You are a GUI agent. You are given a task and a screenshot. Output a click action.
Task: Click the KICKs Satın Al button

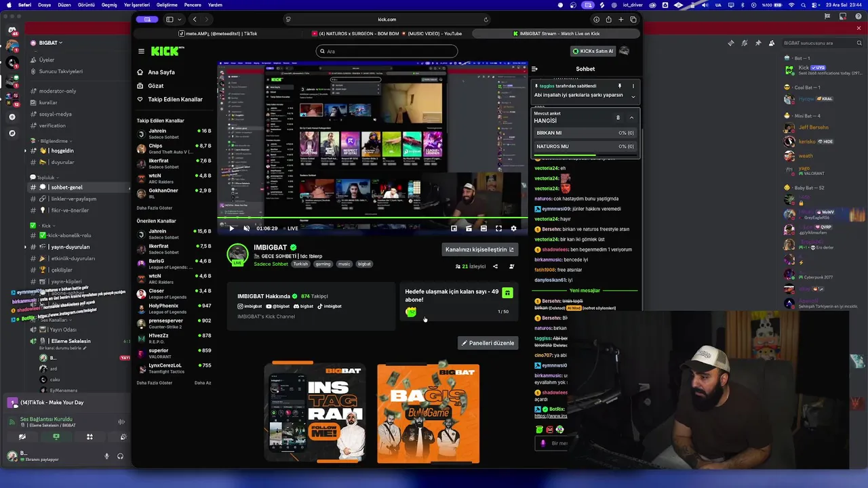(x=593, y=51)
